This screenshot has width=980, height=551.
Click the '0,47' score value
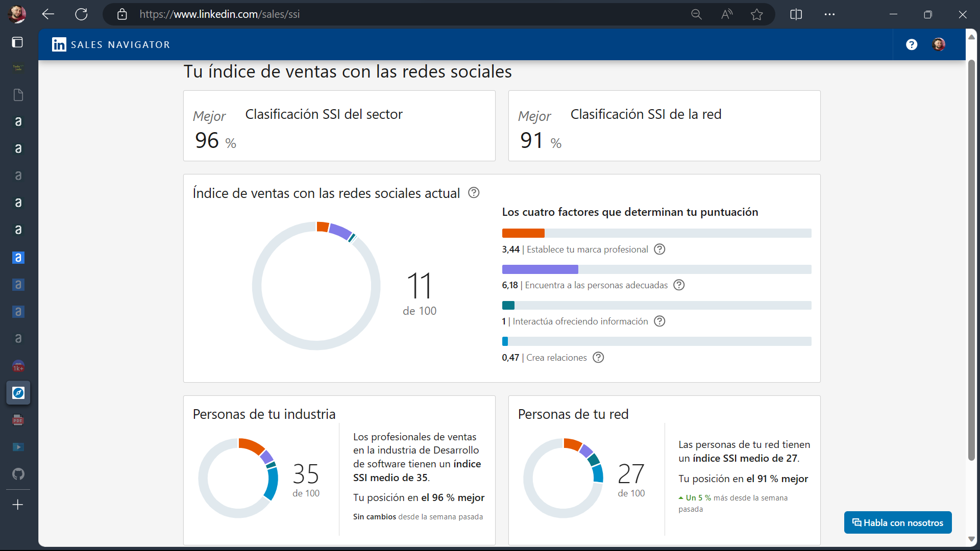coord(510,358)
